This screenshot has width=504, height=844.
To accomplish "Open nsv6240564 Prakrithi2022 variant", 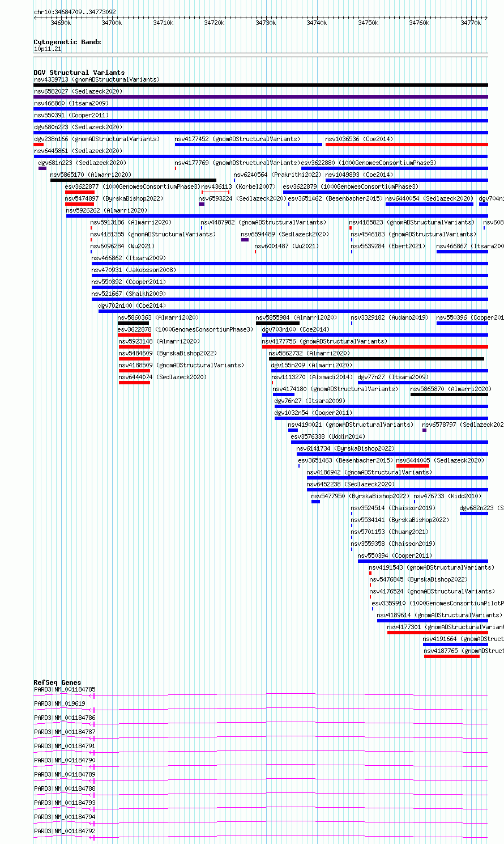I will [277, 175].
